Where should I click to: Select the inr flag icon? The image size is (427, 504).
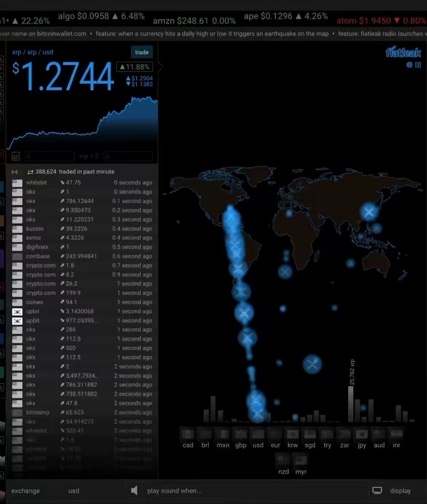tap(396, 434)
